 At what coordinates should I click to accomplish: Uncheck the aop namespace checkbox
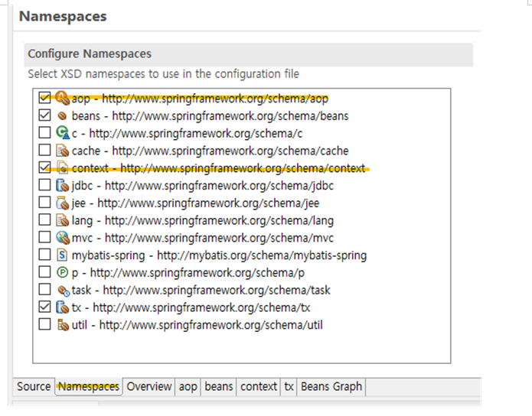tap(45, 98)
